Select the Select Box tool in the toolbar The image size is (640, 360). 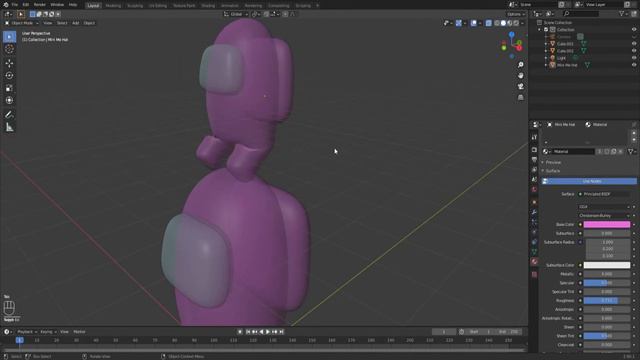9,37
